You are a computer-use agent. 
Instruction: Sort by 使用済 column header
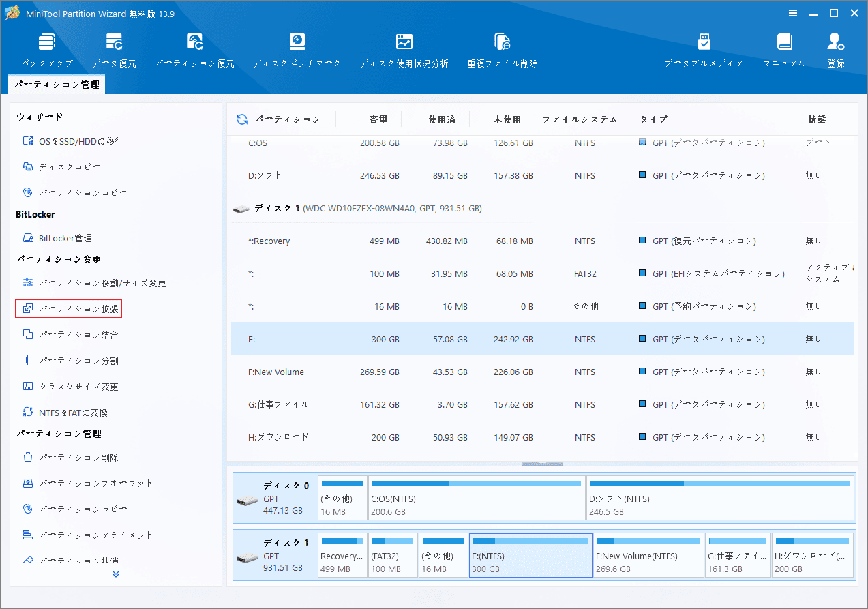[x=443, y=119]
